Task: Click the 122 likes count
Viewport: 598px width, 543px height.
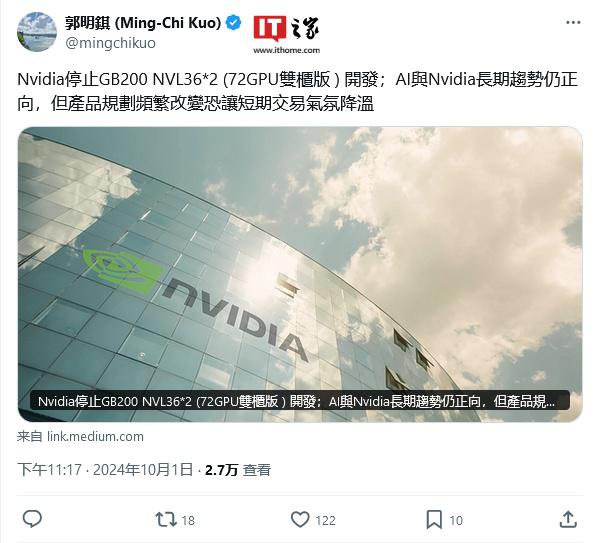Action: 325,521
